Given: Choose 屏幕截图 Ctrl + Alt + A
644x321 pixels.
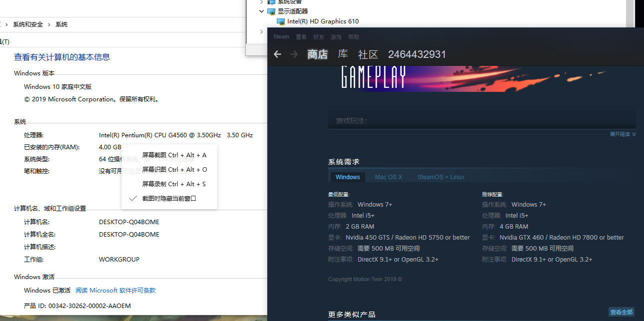Looking at the screenshot, I should [169, 155].
